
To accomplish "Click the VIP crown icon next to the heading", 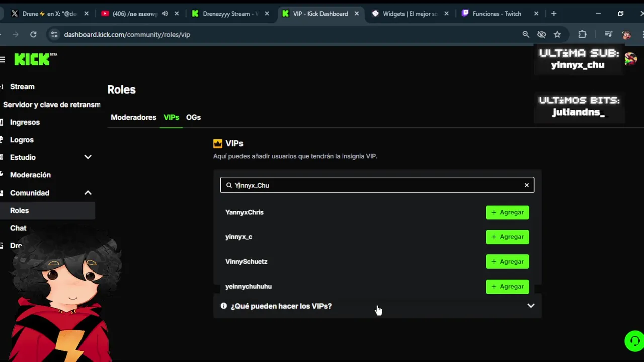I will tap(218, 144).
